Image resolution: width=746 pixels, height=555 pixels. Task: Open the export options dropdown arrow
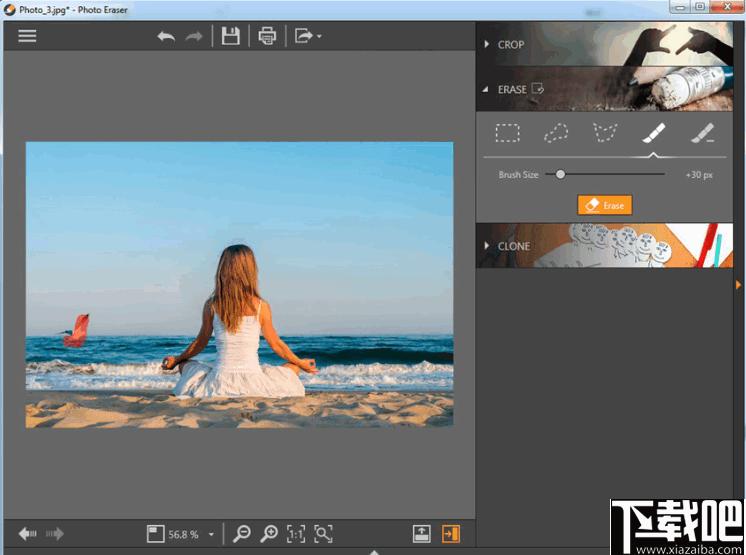[319, 36]
